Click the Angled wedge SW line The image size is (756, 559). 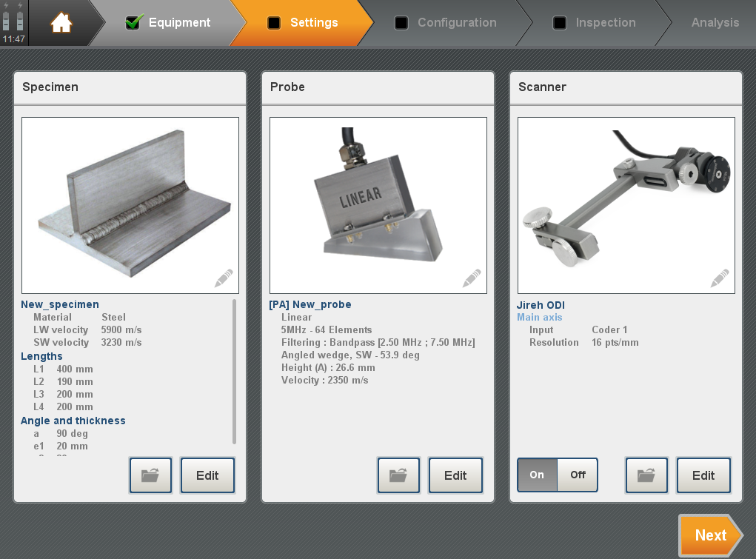pos(350,355)
